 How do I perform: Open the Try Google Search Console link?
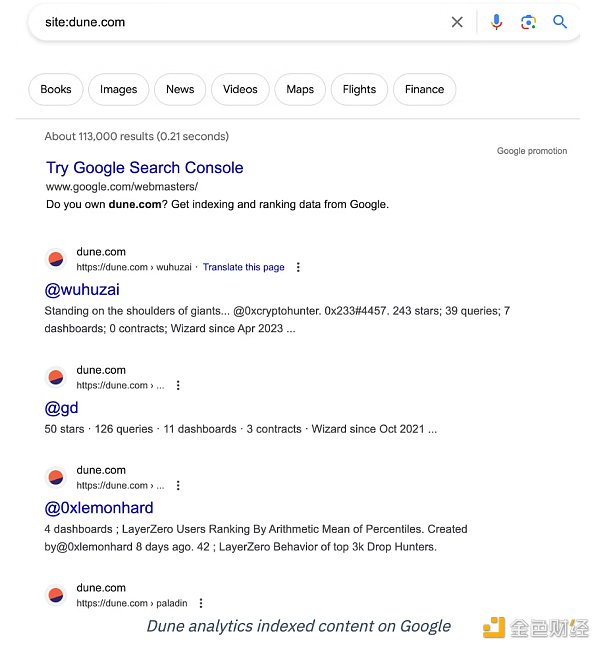coord(145,168)
